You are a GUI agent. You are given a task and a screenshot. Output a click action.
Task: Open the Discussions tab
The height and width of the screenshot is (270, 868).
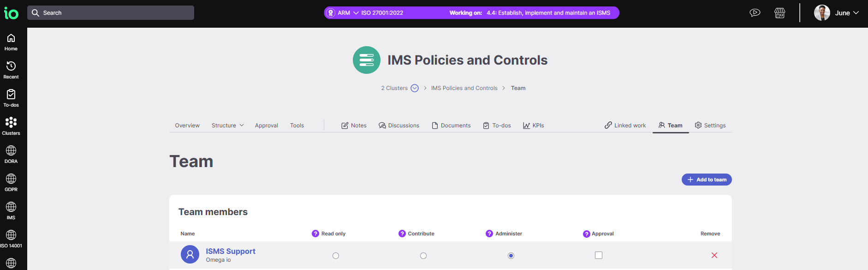click(x=399, y=126)
